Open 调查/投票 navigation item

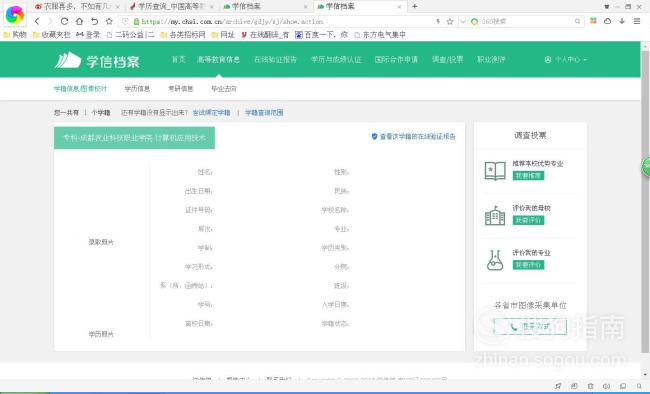[x=447, y=59]
